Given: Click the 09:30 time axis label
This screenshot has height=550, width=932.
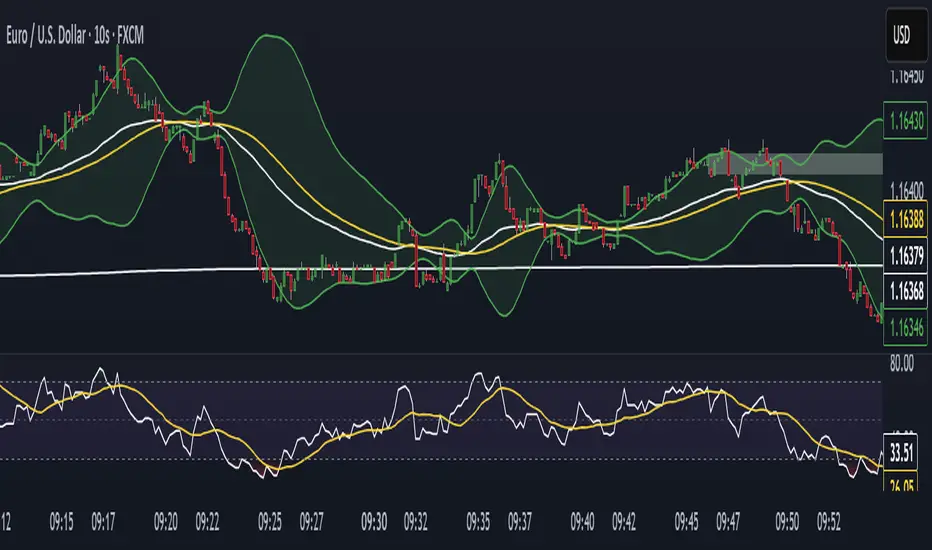Looking at the screenshot, I should point(374,521).
